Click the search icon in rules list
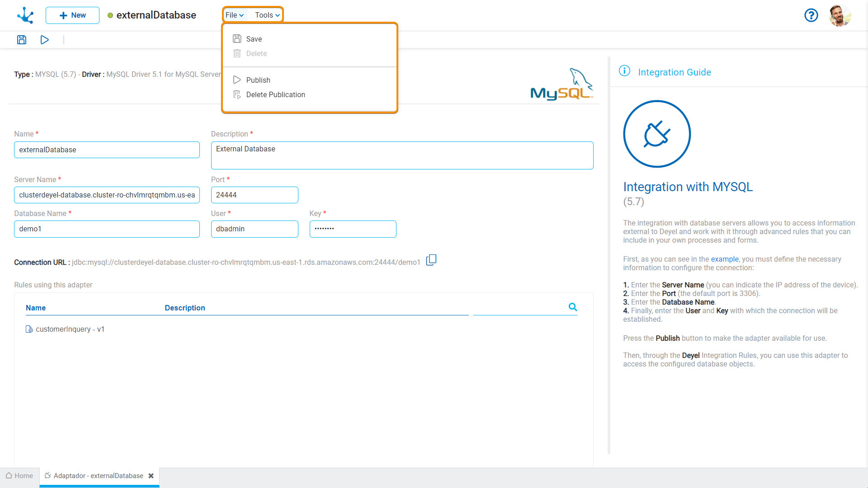Image resolution: width=868 pixels, height=488 pixels. coord(572,307)
